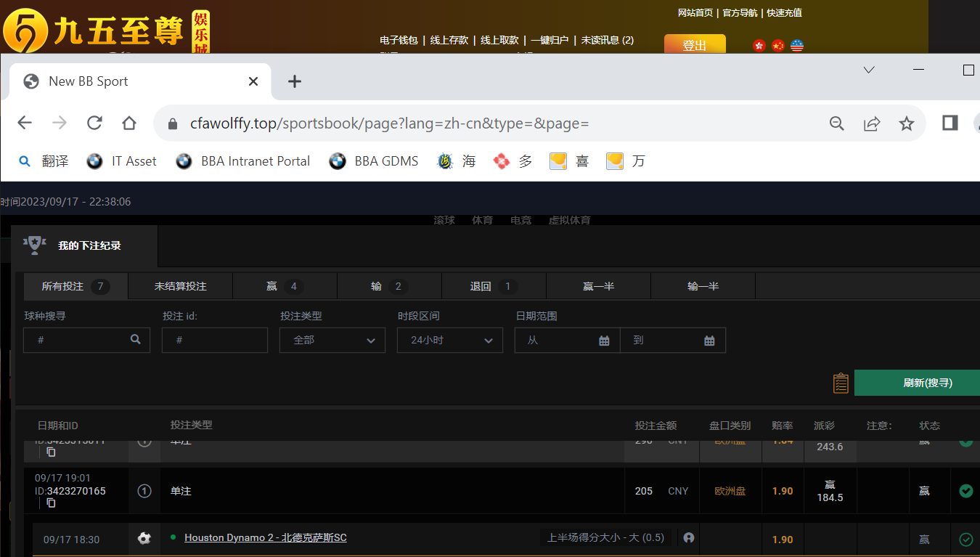Image resolution: width=980 pixels, height=557 pixels.
Task: Select the 输一半 tab
Action: (x=703, y=286)
